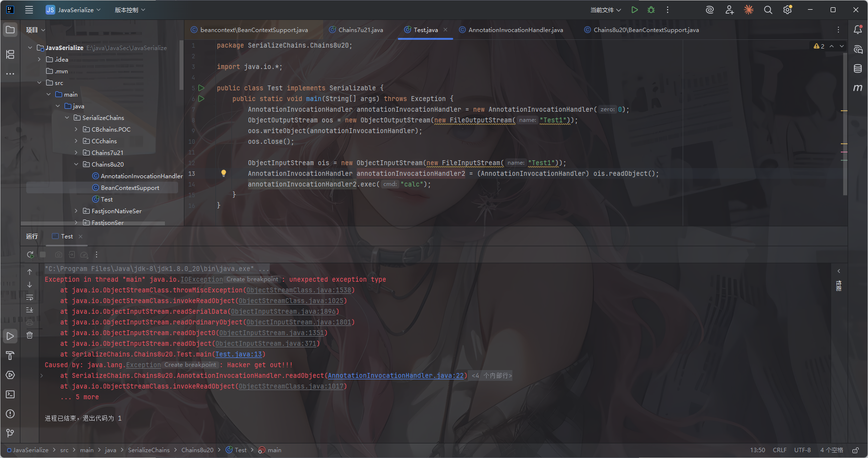Collapse the Chains8u20 package node
The height and width of the screenshot is (458, 868).
click(76, 165)
